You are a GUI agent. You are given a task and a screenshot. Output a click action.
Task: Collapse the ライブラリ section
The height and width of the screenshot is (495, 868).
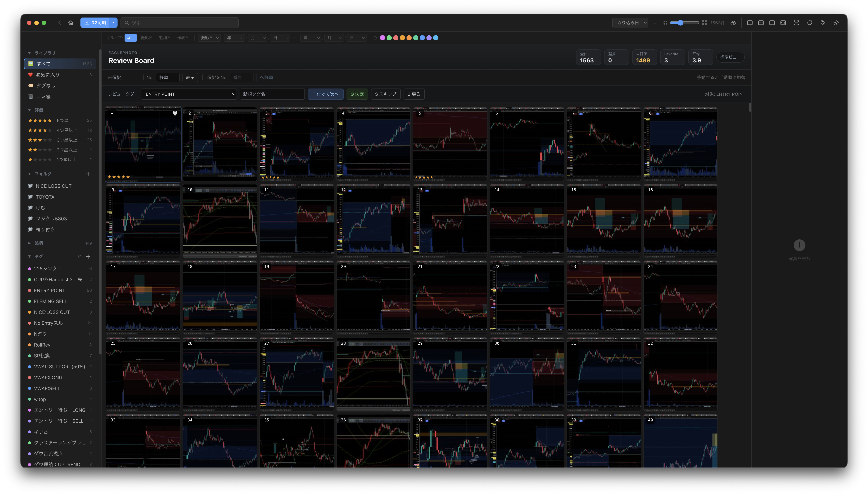point(30,53)
